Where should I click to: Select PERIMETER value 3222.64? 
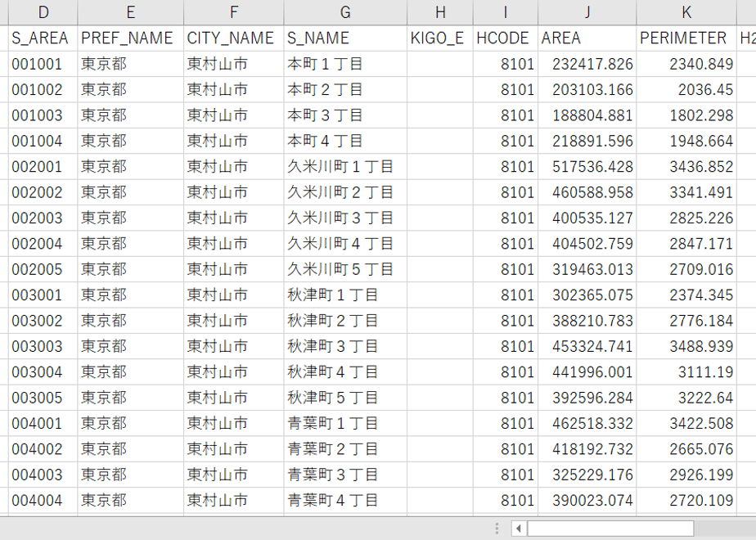tap(686, 398)
